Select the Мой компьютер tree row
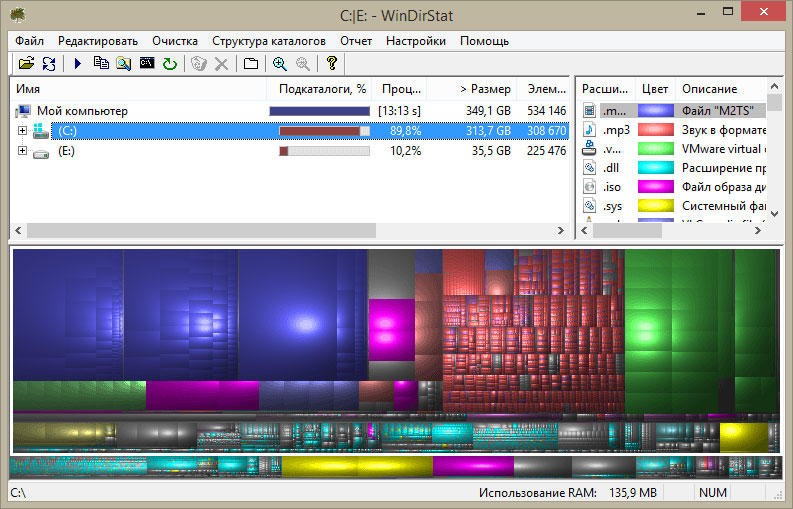The image size is (793, 509). point(290,111)
